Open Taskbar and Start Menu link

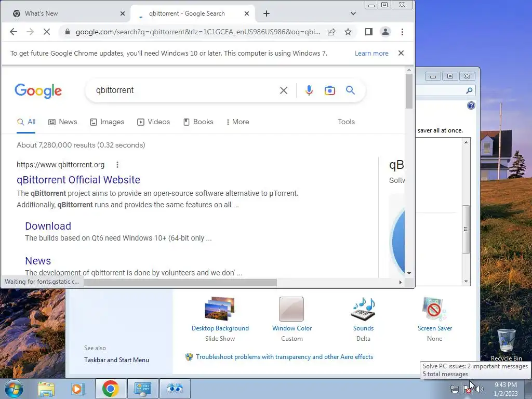coord(116,360)
